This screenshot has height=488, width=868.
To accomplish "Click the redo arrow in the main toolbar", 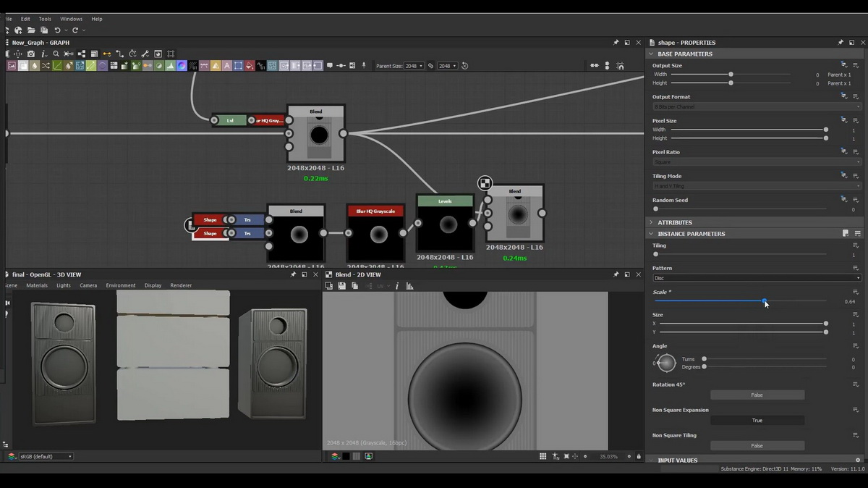I will click(x=75, y=30).
